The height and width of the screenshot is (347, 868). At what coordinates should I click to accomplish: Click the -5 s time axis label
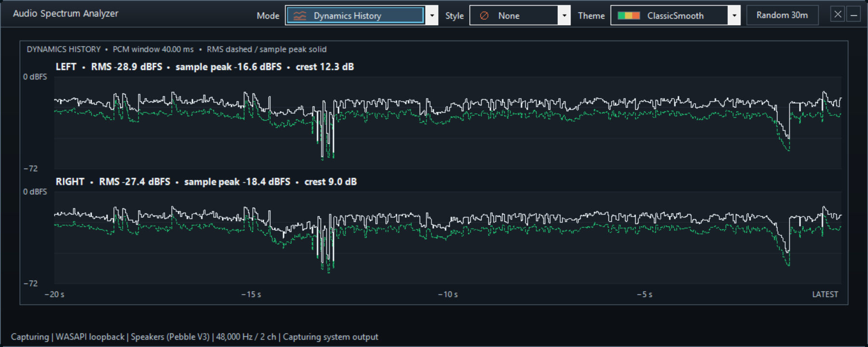[x=645, y=294]
